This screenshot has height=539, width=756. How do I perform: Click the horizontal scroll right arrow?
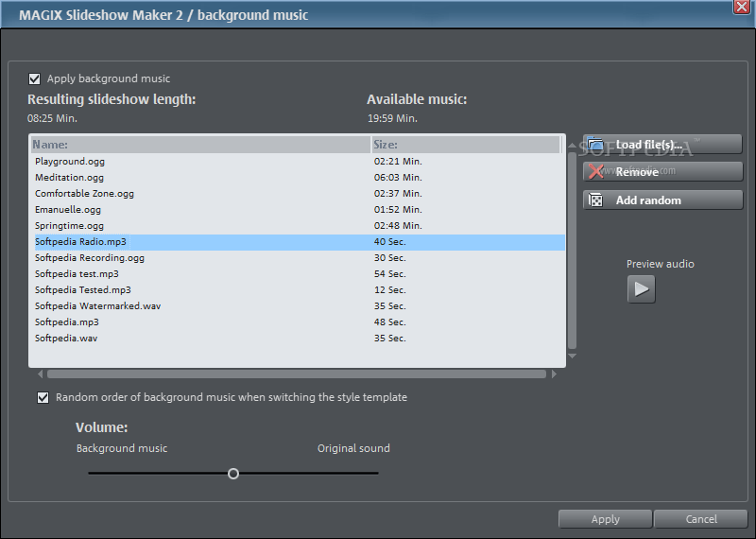tap(554, 374)
